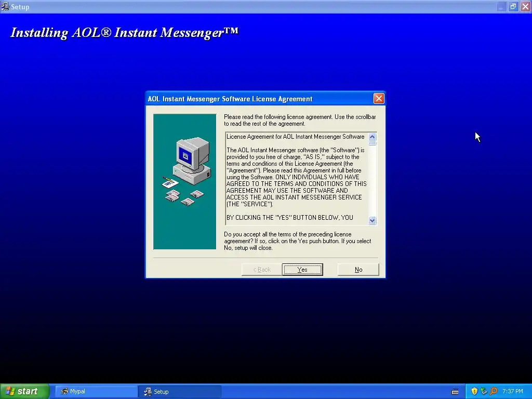Click the license text scrollbar down arrow

coord(372,220)
